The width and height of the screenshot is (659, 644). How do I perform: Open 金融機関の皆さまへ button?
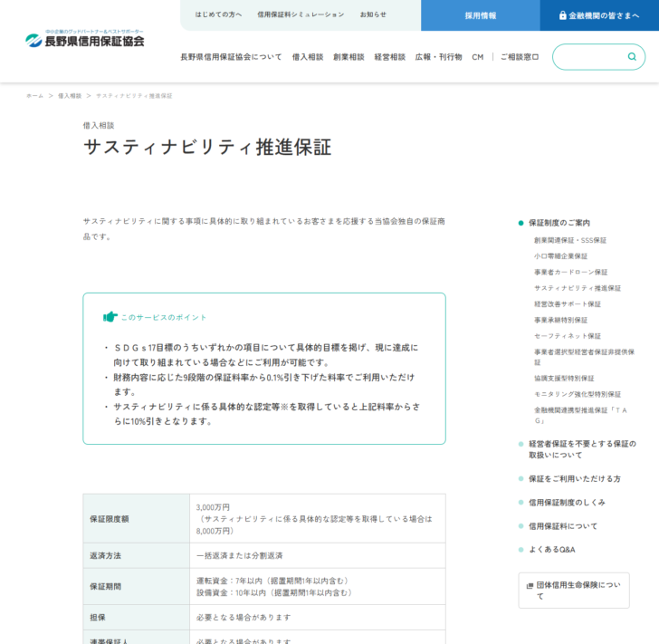pos(599,15)
